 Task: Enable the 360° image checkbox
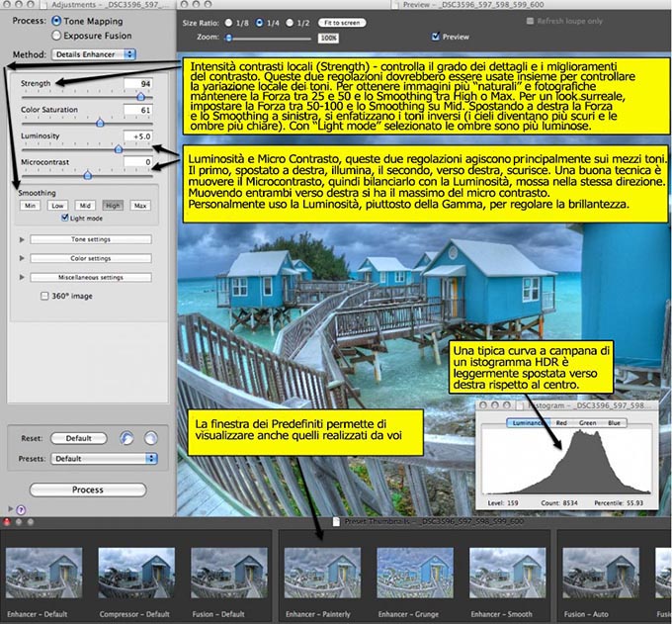click(44, 296)
